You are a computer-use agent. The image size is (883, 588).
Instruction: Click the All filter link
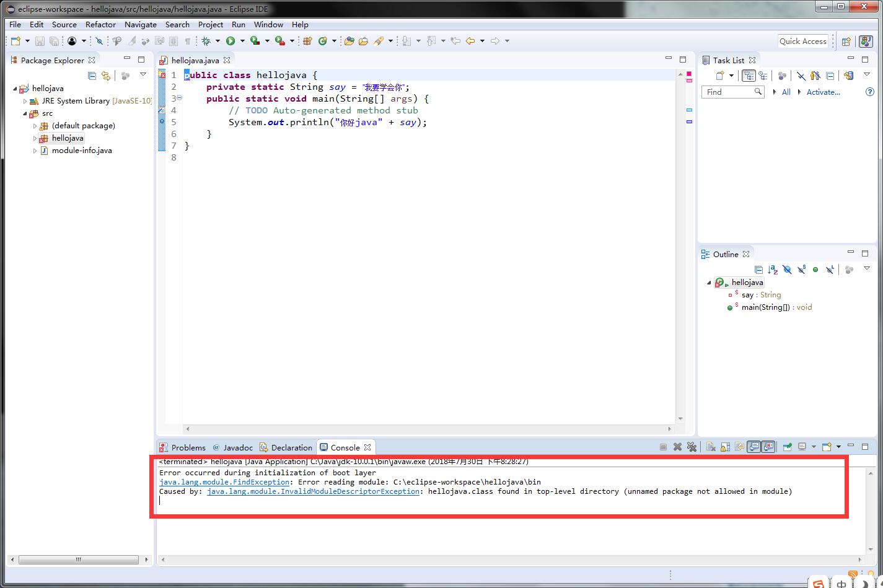coord(786,92)
